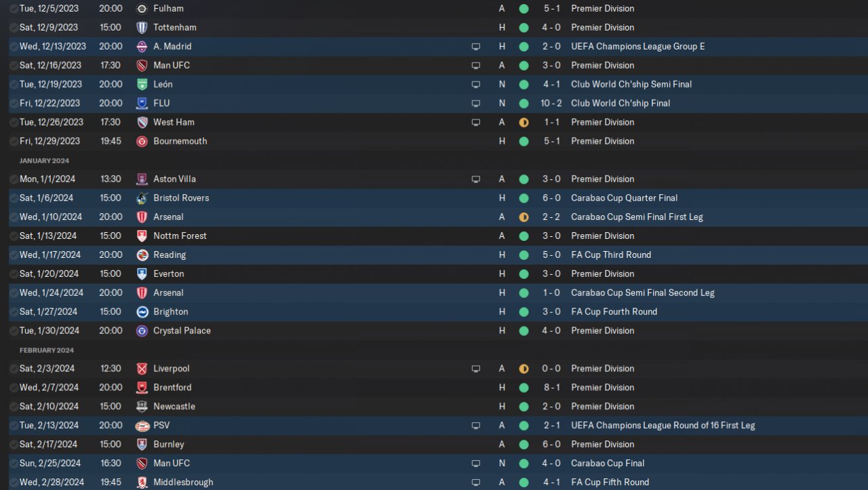Click the checkmark beside Tue 12/5/2023 Fulham fixture
Screen dimensions: 868x490
pyautogui.click(x=14, y=9)
